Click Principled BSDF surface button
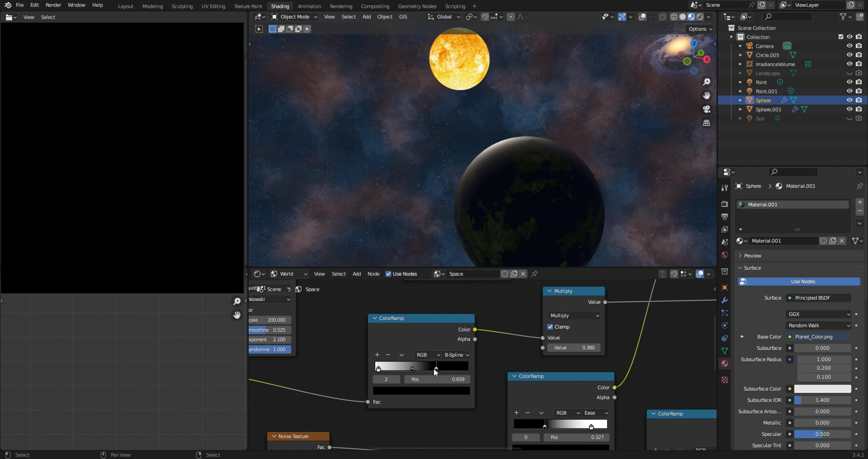Screen dimensions: 868x459 click(818, 298)
